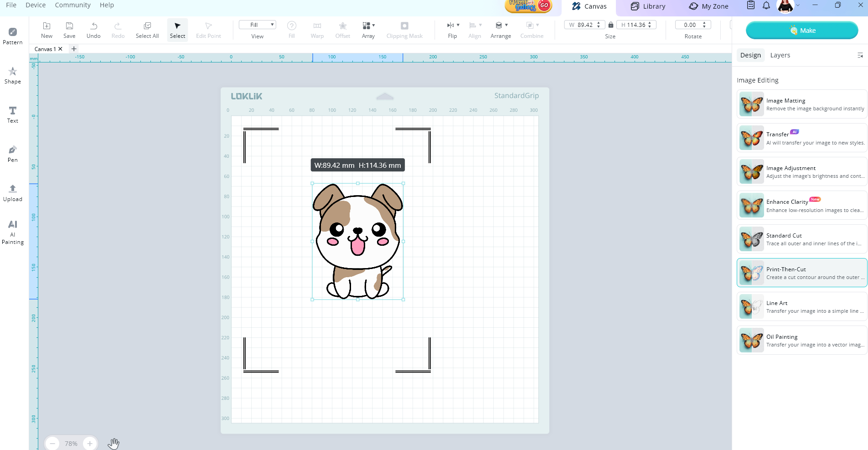Select the Pen drawing tool
Screen dimensions: 868x450
coord(13,154)
